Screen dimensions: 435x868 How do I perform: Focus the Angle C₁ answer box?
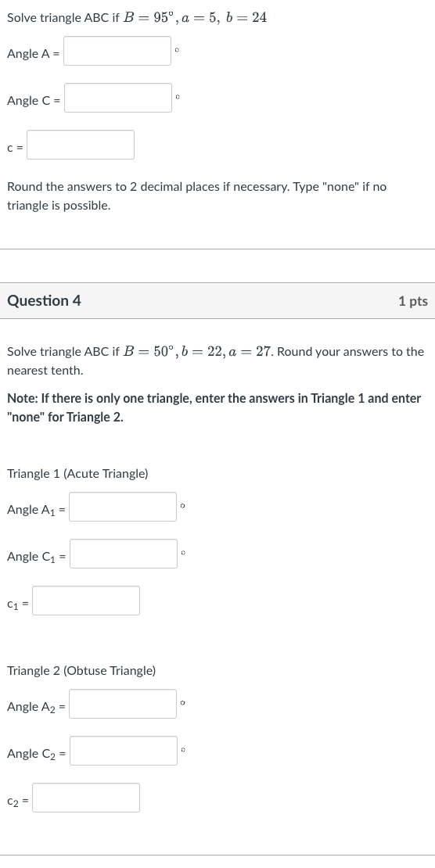point(124,554)
